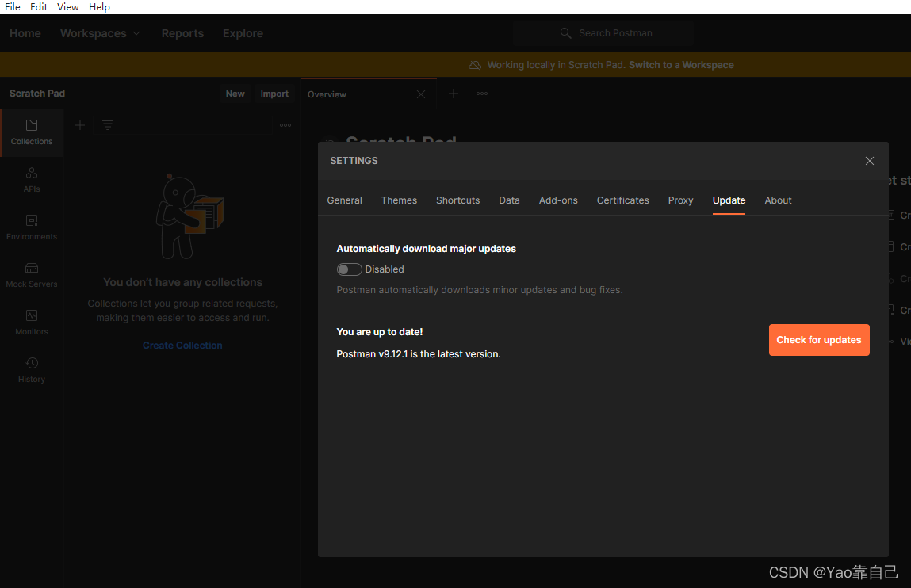Open the Edit menu
This screenshot has height=588, width=911.
[x=38, y=7]
